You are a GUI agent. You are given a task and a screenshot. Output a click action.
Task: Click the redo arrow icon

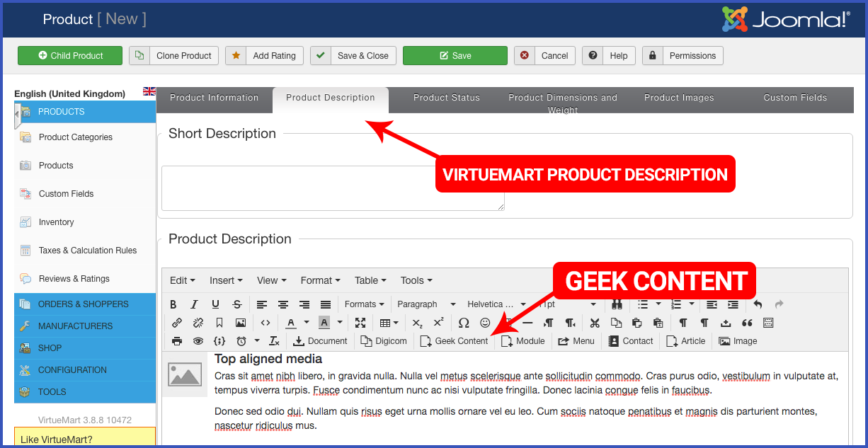click(780, 304)
